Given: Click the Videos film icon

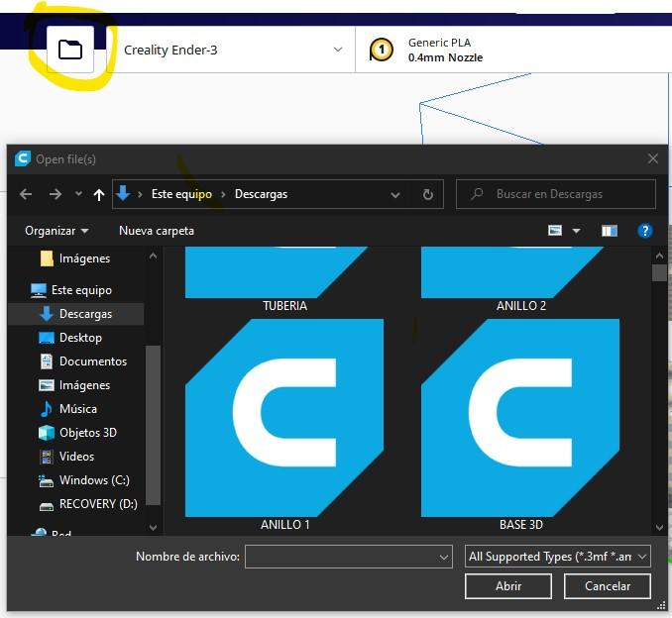Looking at the screenshot, I should point(47,457).
